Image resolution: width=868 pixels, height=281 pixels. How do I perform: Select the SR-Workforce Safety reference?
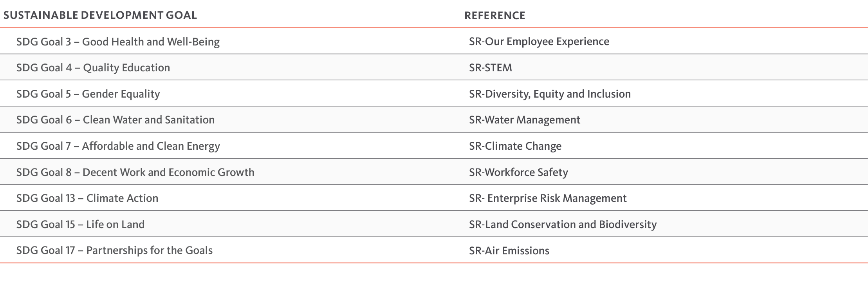point(518,172)
